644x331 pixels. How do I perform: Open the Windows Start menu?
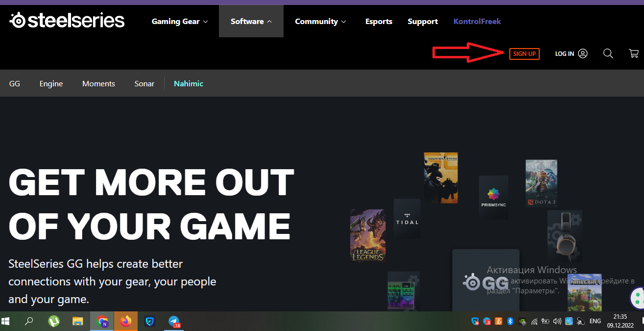pyautogui.click(x=6, y=321)
